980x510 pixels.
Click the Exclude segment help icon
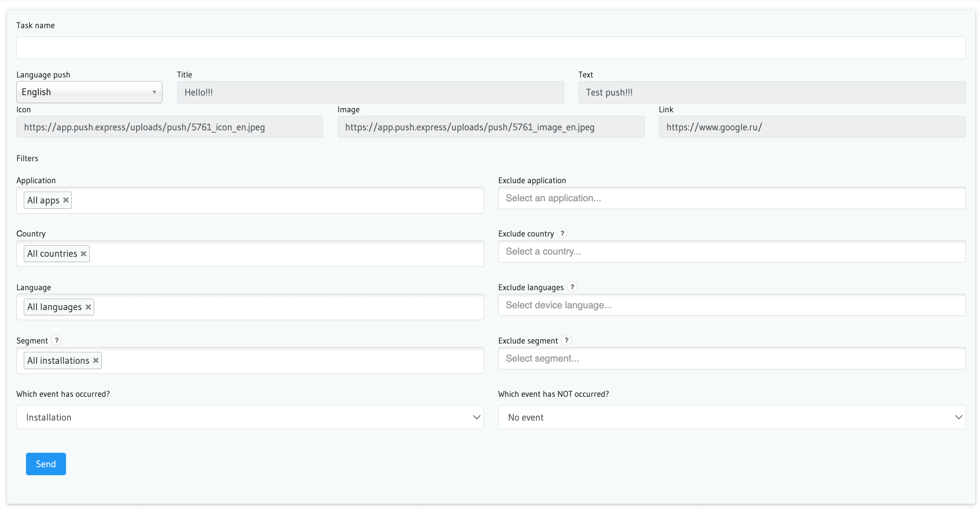point(567,340)
